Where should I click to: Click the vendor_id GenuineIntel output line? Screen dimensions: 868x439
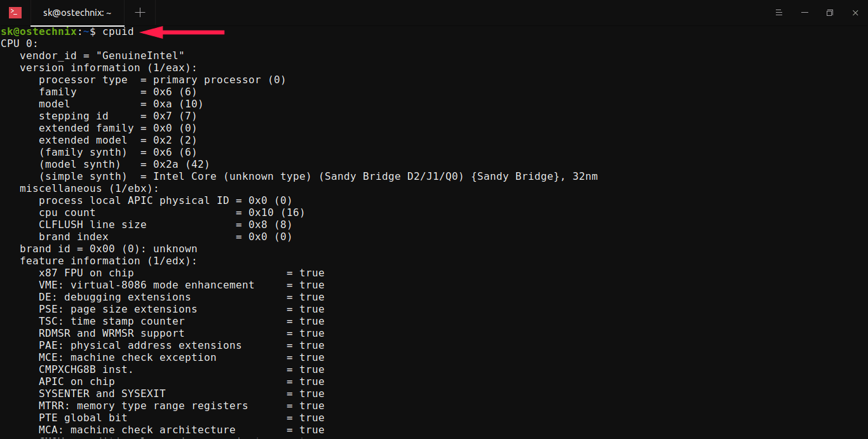click(x=100, y=55)
